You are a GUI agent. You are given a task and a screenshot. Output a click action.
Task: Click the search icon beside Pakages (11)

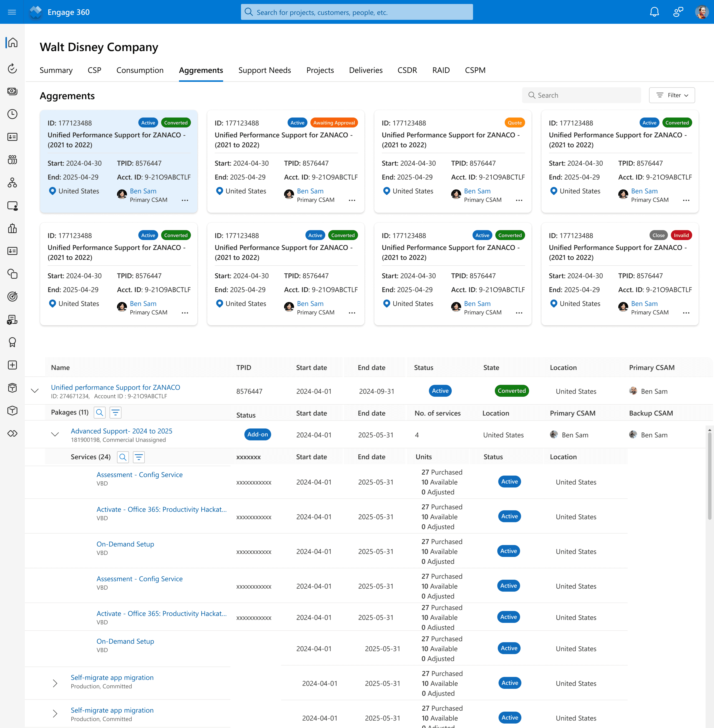99,413
